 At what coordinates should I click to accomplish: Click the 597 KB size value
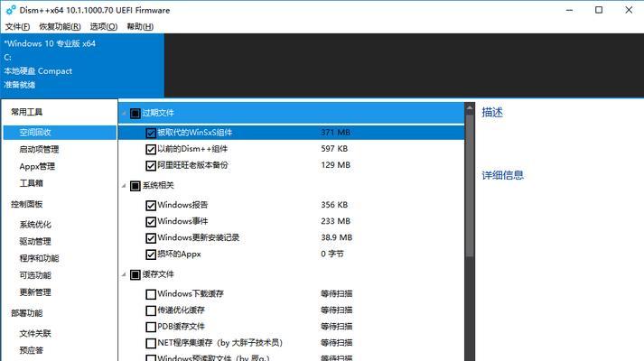(334, 149)
